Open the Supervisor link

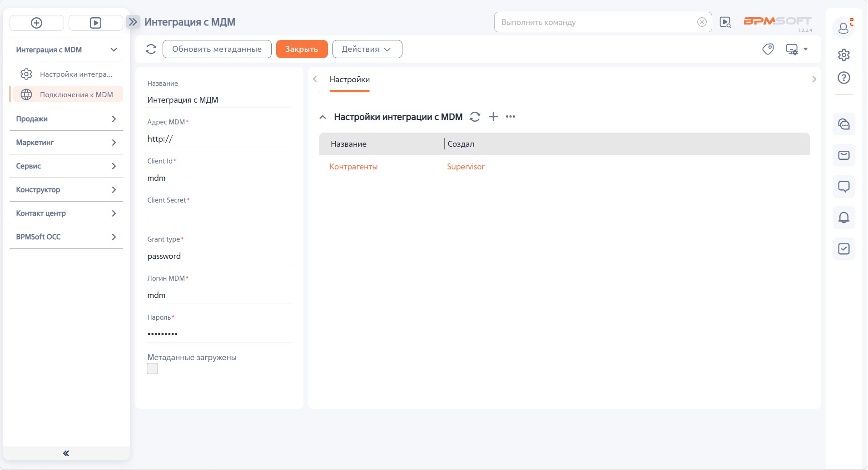coord(466,167)
